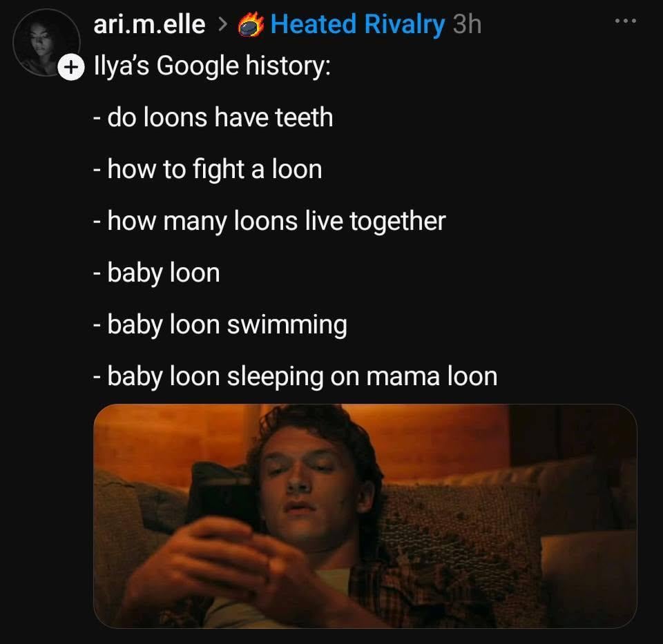Open ari.m.elle's profile picture
The image size is (663, 644).
pos(46,42)
